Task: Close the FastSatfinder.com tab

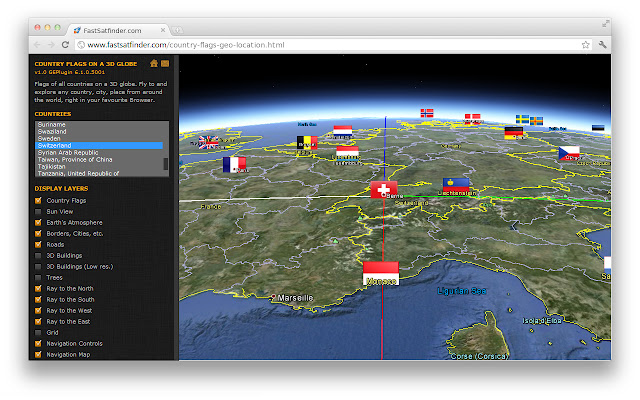Action: tap(163, 30)
